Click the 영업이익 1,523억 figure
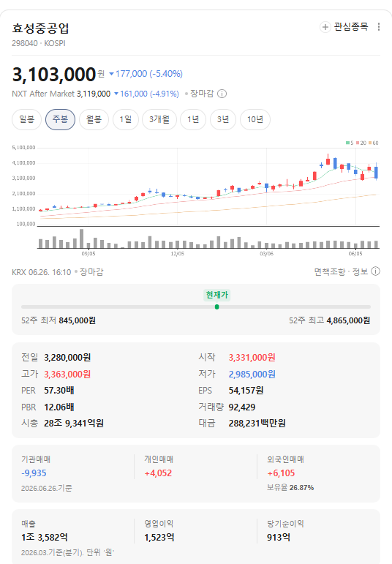This screenshot has width=392, height=564. pos(159,538)
